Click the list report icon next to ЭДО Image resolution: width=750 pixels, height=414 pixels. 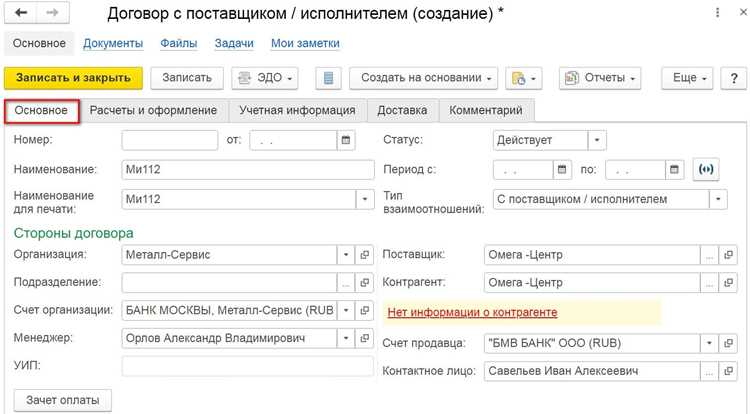pyautogui.click(x=328, y=78)
